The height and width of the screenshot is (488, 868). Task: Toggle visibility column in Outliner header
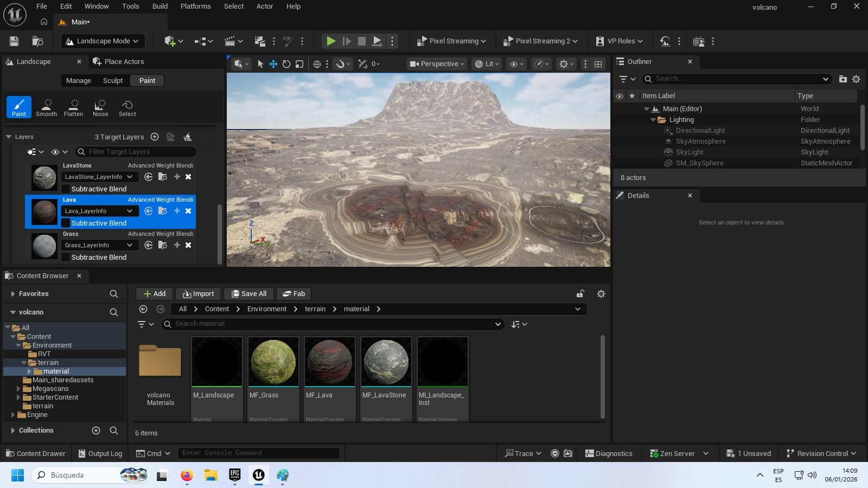(619, 96)
